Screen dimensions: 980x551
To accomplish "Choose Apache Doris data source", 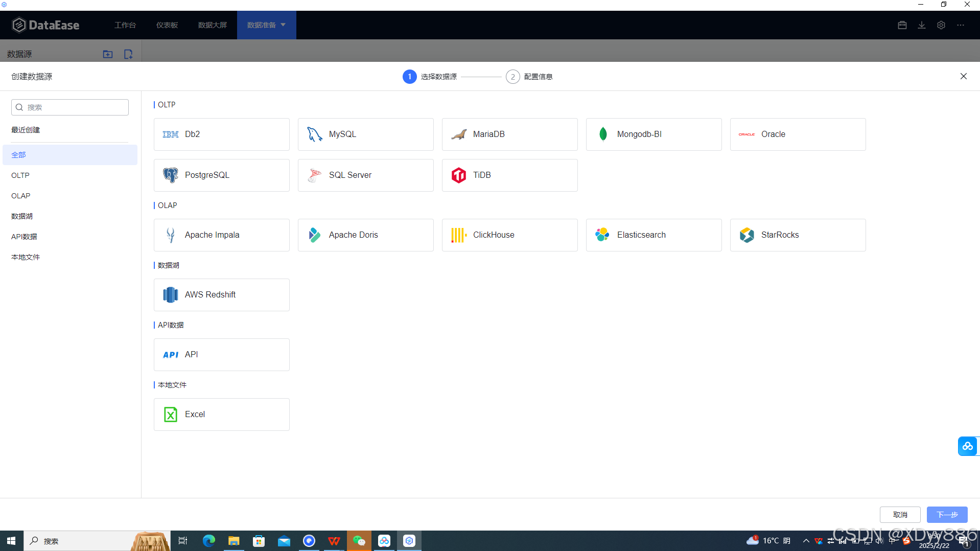I will [365, 235].
